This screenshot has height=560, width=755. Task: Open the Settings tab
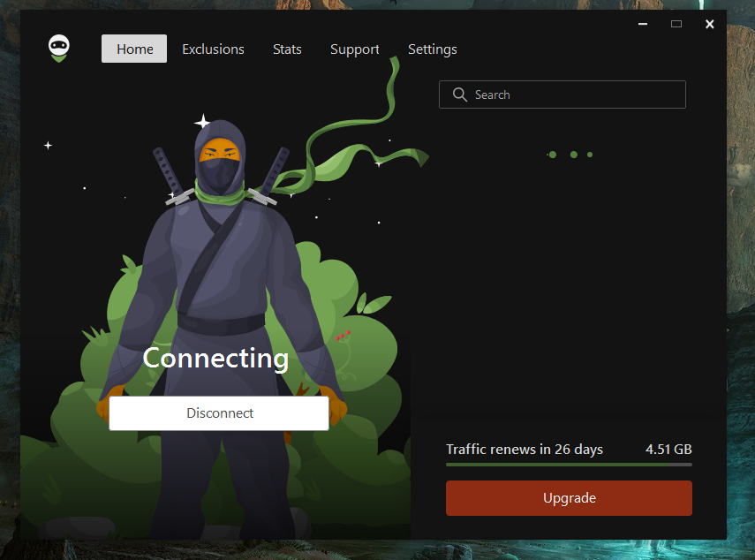click(433, 49)
